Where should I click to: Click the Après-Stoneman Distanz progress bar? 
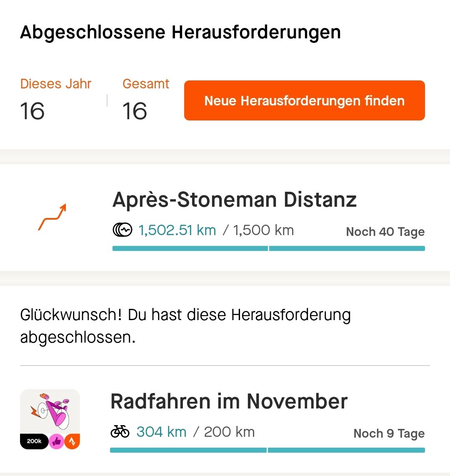269,248
